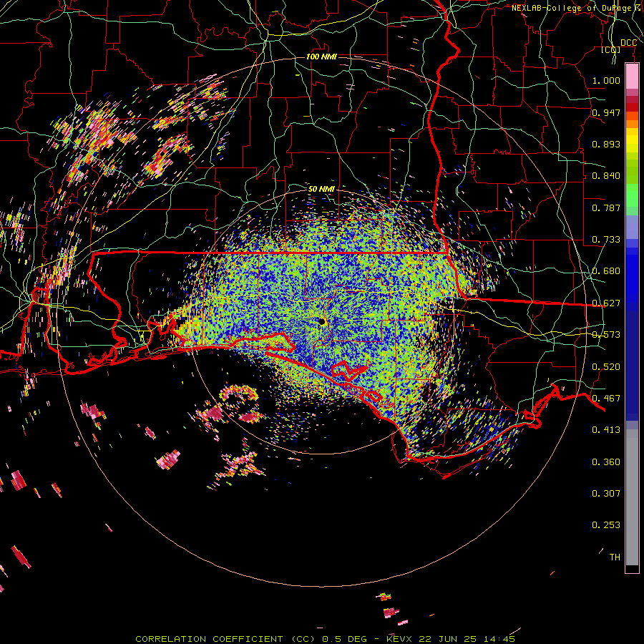Pick the yellow band on the color bar
The height and width of the screenshot is (644, 644).
[632, 141]
